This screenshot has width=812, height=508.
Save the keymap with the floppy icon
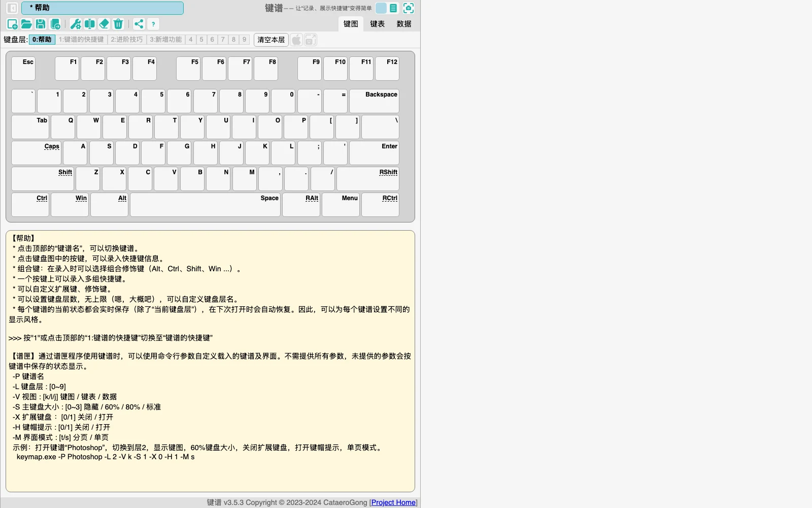[41, 24]
